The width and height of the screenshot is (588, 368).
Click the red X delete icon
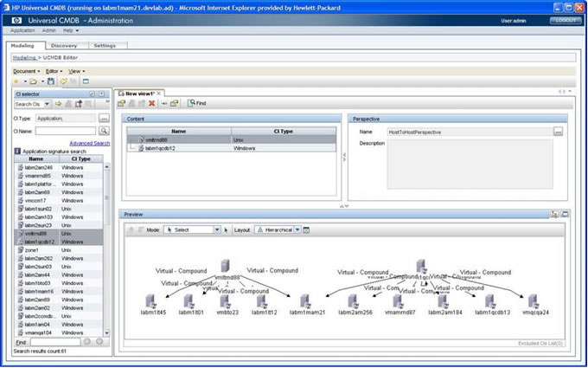tap(151, 103)
